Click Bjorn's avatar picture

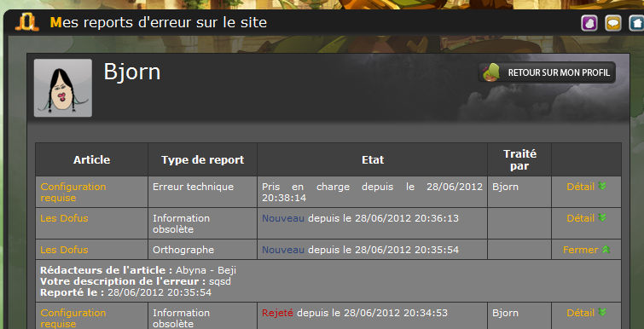63,88
